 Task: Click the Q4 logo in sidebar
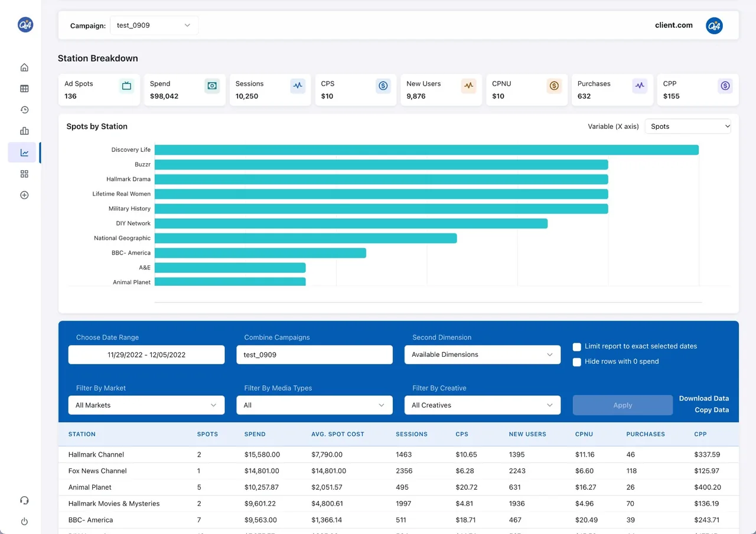coord(25,24)
